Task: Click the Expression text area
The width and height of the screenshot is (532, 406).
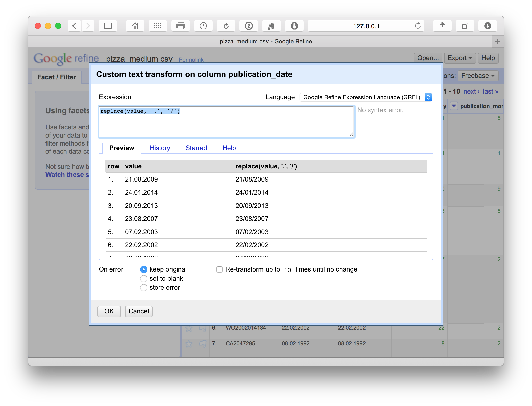Action: pyautogui.click(x=226, y=122)
